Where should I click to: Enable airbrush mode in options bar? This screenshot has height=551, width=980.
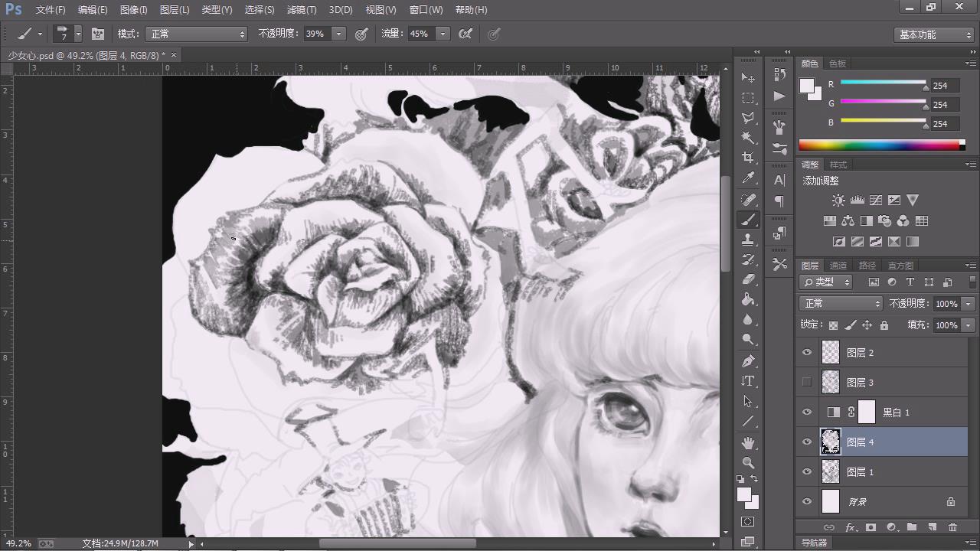[x=465, y=34]
